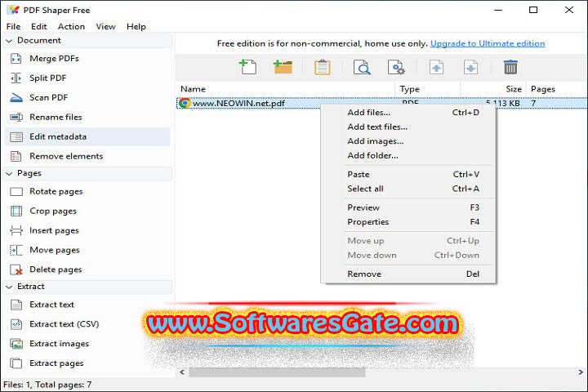Click the Split PDF icon
The height and width of the screenshot is (392, 588).
[x=16, y=78]
